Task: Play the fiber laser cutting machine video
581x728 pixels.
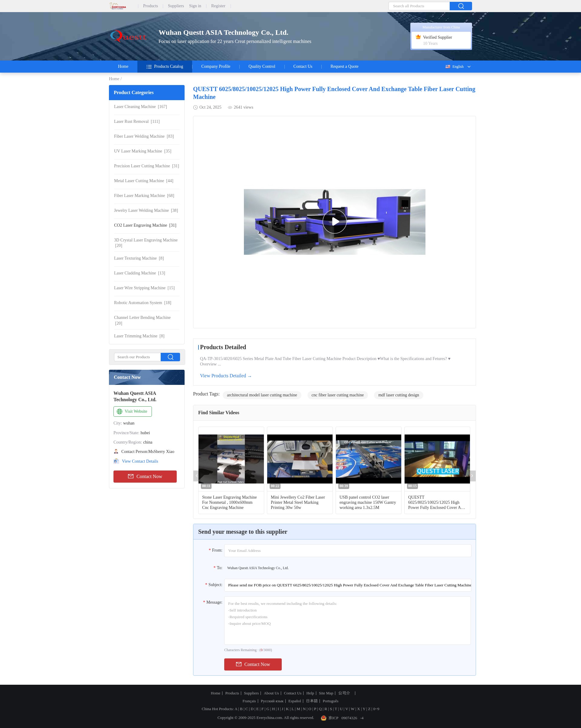Action: 334,221
